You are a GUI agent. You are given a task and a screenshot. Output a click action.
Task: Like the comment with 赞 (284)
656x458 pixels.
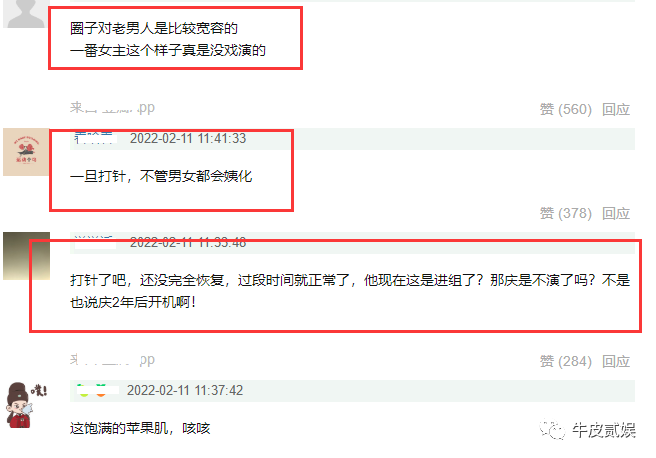pos(566,361)
